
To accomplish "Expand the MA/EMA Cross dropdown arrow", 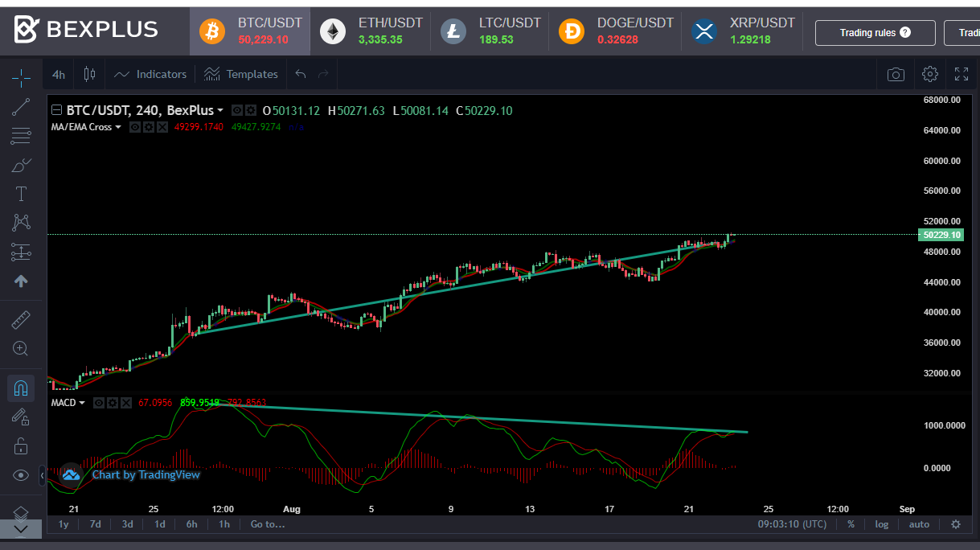I will point(118,127).
